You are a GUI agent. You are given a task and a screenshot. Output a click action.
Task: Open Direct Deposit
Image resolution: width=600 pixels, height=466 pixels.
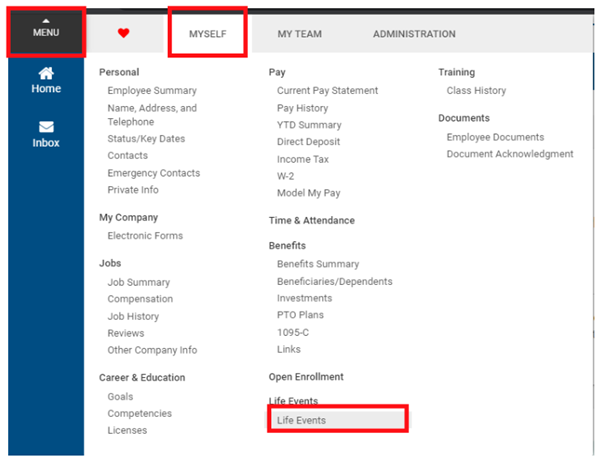click(x=308, y=142)
